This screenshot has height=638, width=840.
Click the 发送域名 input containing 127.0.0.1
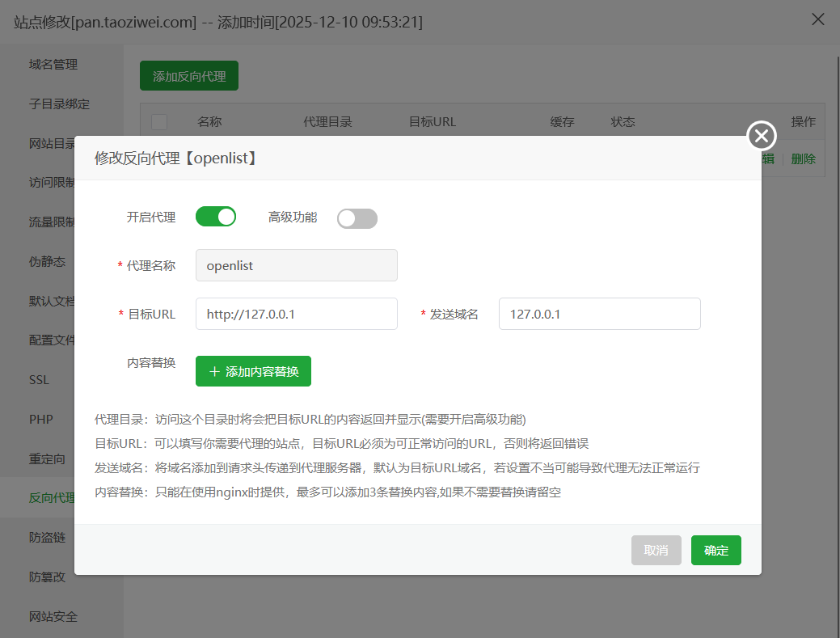click(x=599, y=314)
